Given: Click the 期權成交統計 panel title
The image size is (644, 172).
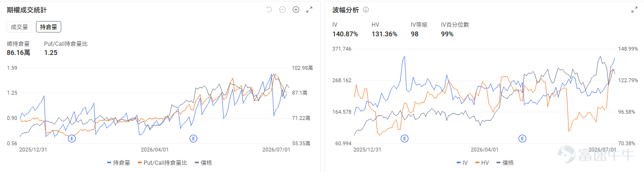Looking at the screenshot, I should tap(27, 10).
